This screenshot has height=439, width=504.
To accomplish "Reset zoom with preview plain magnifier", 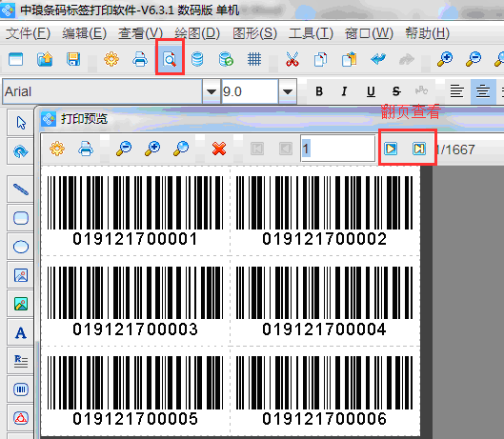I will click(x=181, y=149).
